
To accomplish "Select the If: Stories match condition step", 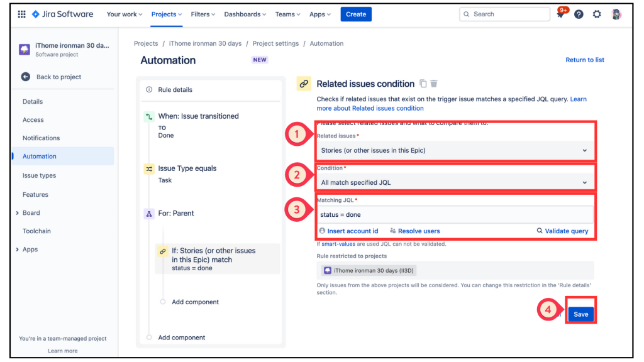I will 218,259.
